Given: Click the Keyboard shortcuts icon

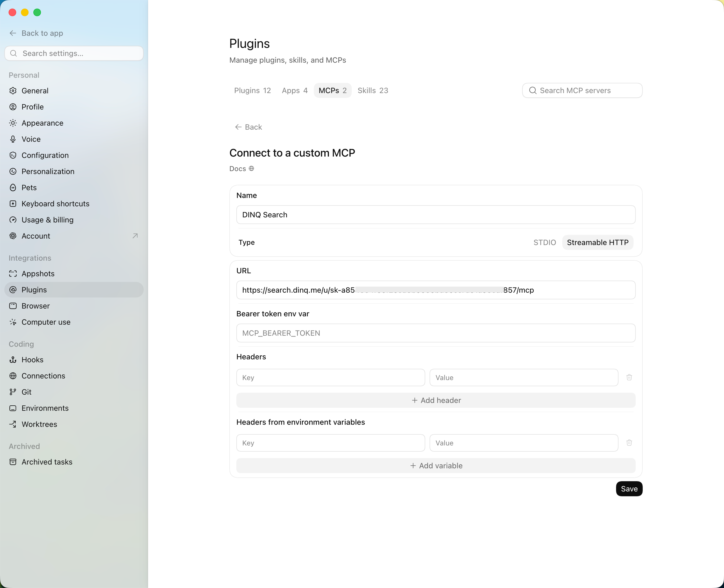Looking at the screenshot, I should pyautogui.click(x=13, y=204).
